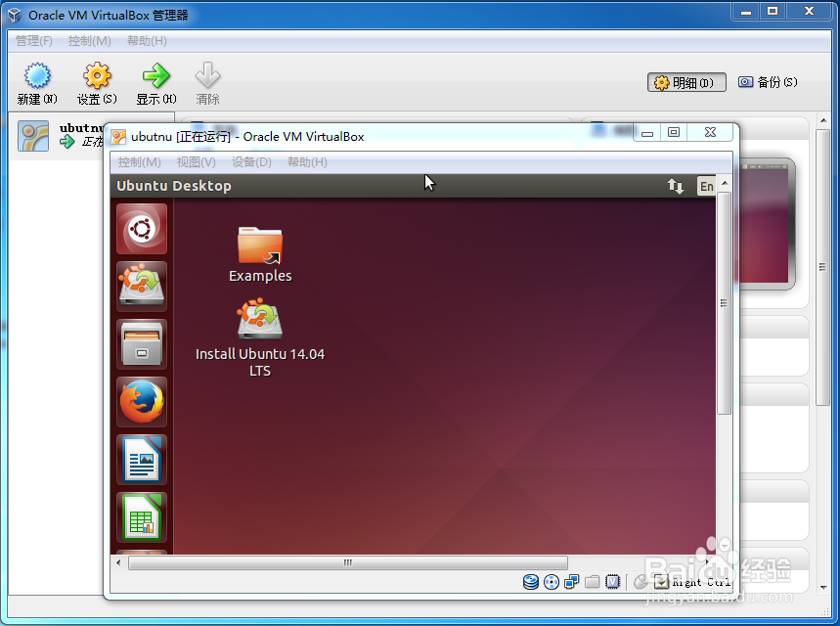The width and height of the screenshot is (840, 626).
Task: Click the VM window vertical scrollbar thumb
Action: click(724, 303)
